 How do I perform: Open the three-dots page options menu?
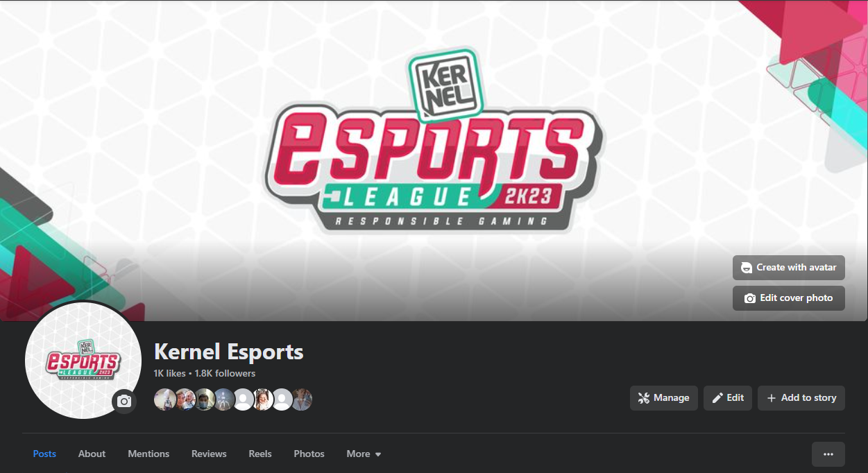point(828,454)
